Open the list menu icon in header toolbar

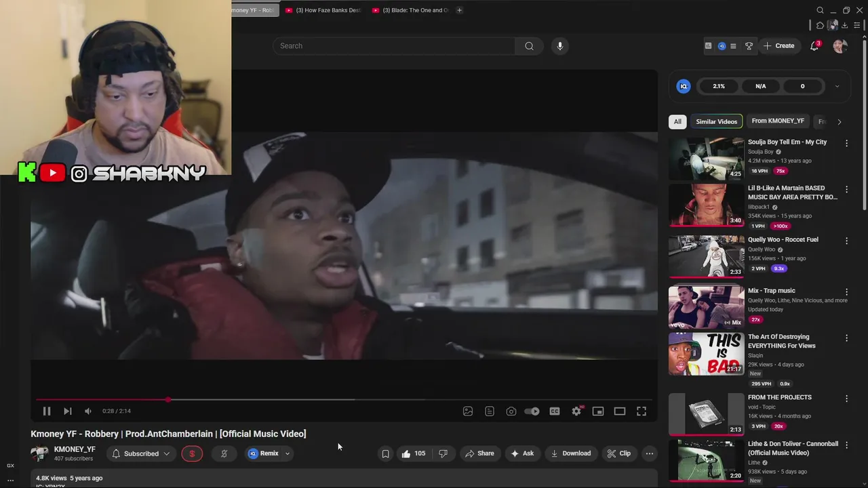[733, 46]
